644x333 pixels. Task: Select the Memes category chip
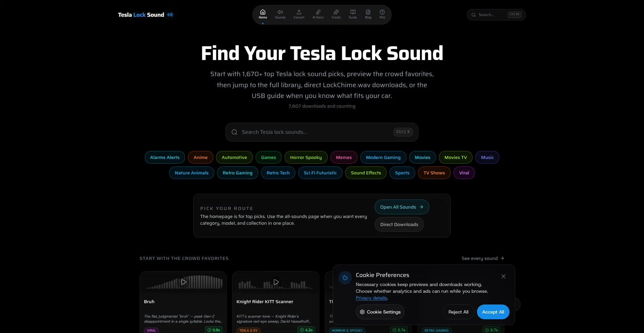(344, 157)
